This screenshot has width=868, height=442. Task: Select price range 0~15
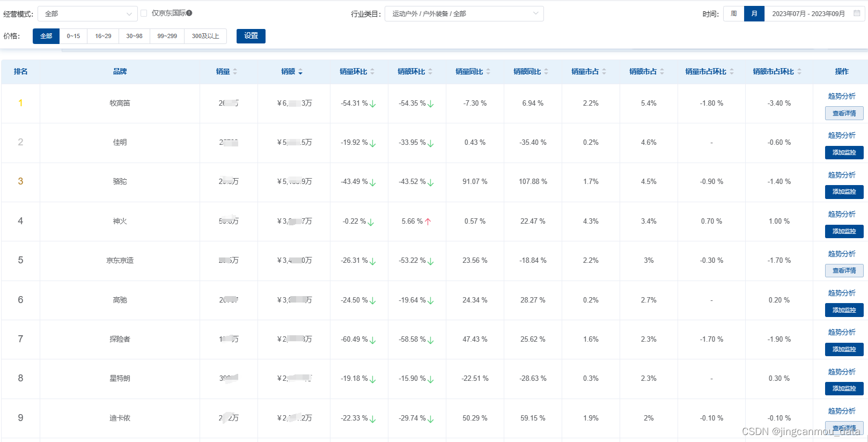click(73, 36)
